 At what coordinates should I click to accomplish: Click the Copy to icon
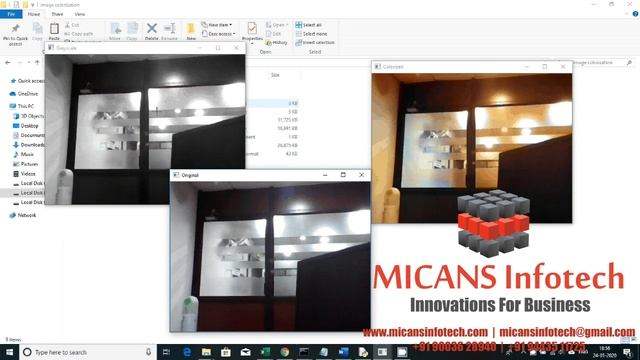point(132,29)
